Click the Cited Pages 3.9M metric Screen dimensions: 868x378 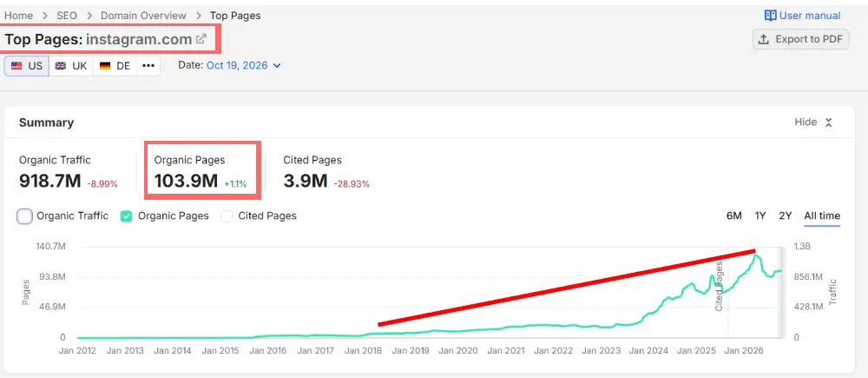click(x=305, y=181)
